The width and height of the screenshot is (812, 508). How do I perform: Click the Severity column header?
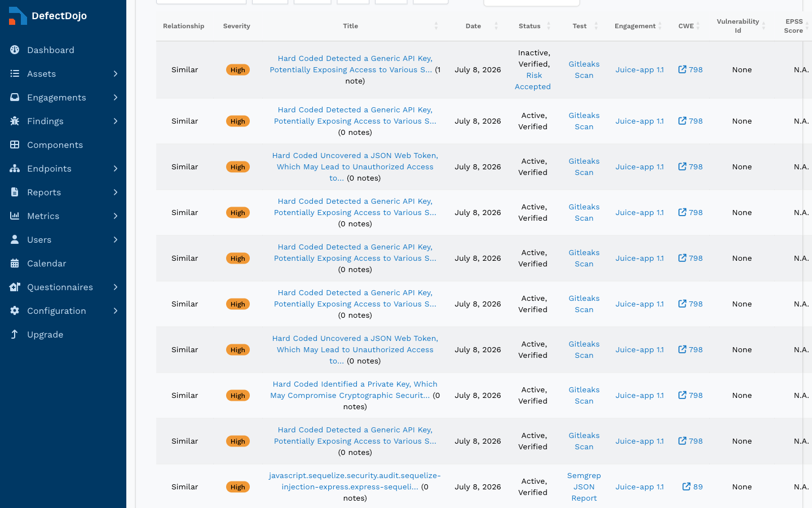pyautogui.click(x=237, y=26)
